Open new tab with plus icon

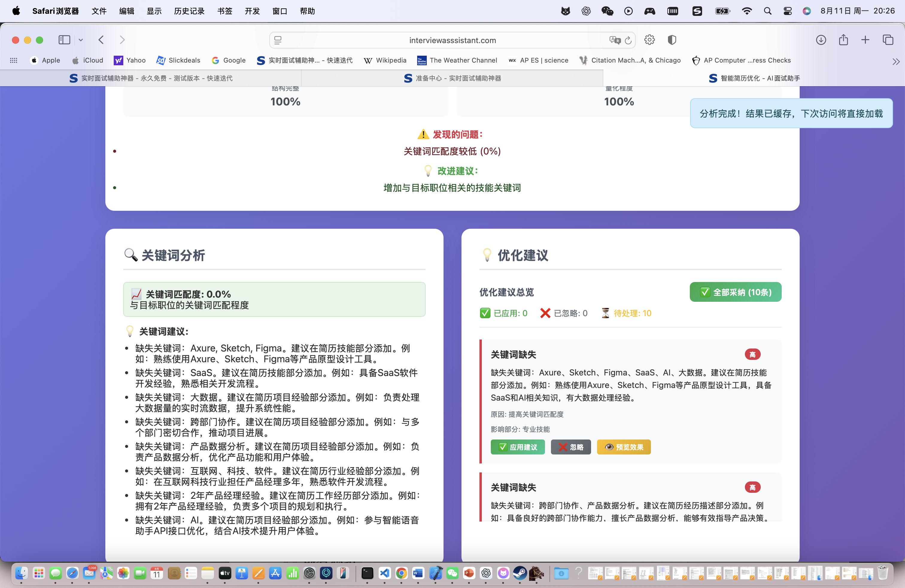pos(865,40)
